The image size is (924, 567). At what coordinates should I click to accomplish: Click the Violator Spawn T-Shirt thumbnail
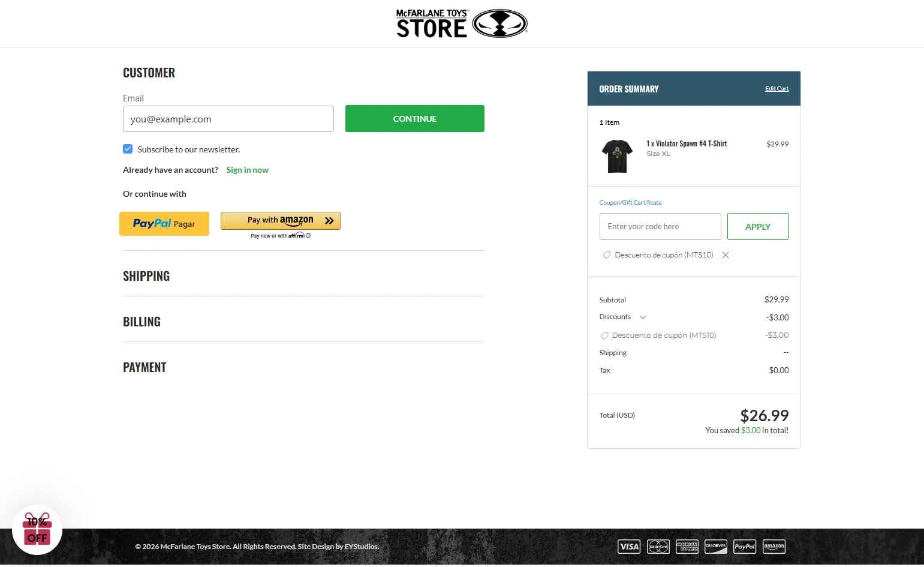tap(617, 156)
